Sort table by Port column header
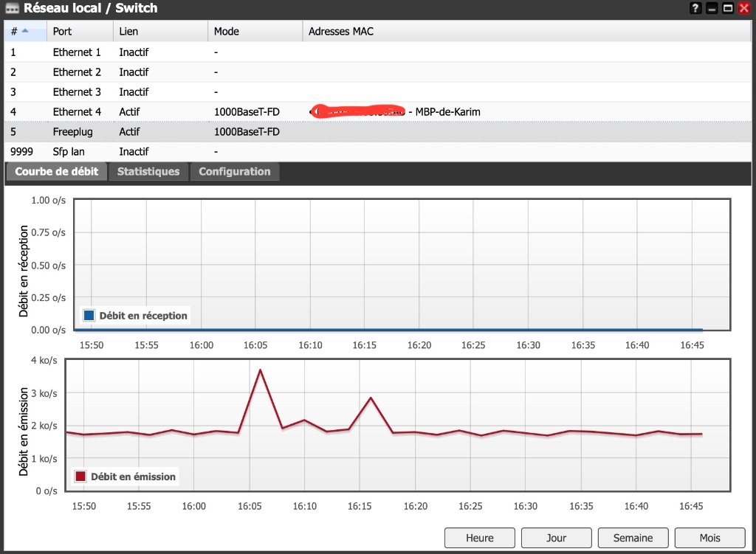The image size is (756, 554). pyautogui.click(x=63, y=32)
